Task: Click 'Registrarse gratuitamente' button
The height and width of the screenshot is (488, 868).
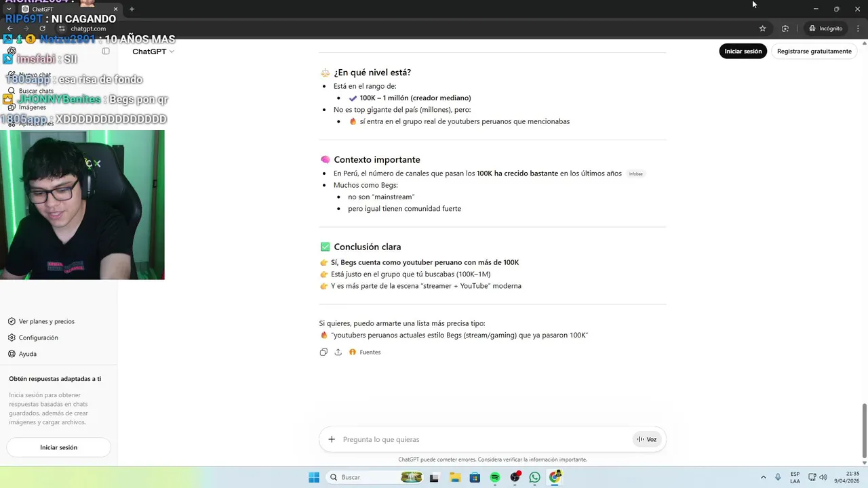Action: [x=814, y=52]
